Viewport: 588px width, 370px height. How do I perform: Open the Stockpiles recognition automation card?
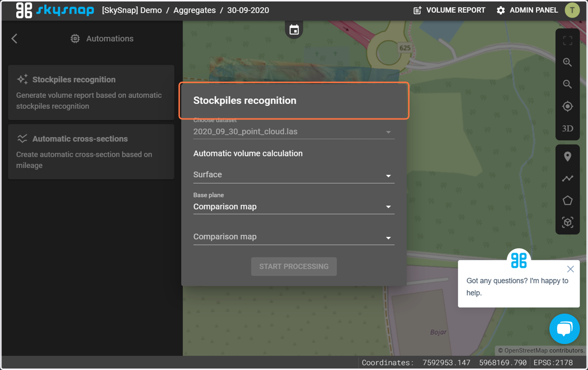point(91,92)
